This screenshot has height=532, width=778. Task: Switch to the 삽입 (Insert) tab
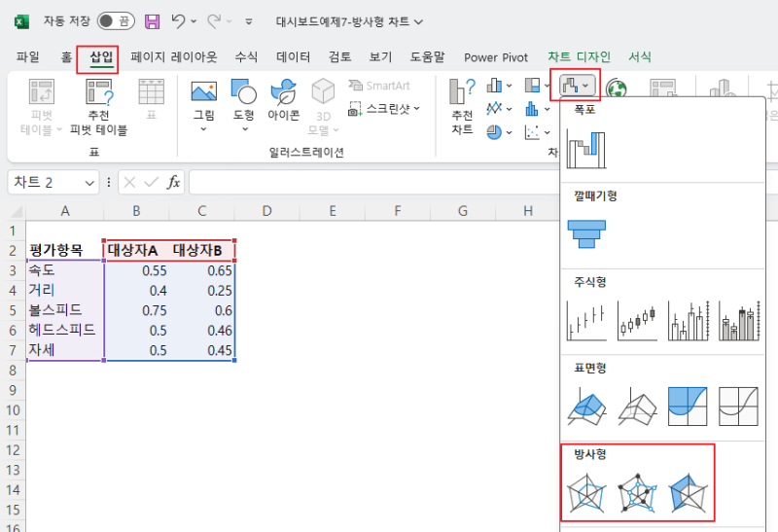tap(101, 57)
